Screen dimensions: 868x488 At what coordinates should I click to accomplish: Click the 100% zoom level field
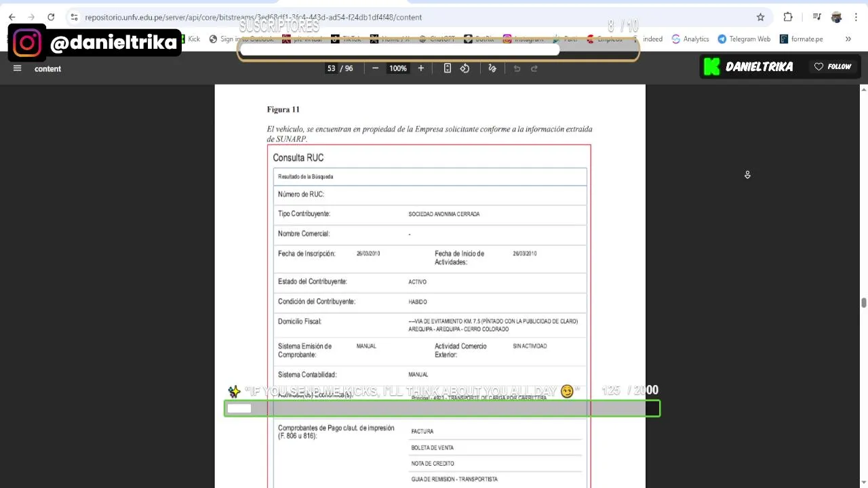pos(398,68)
